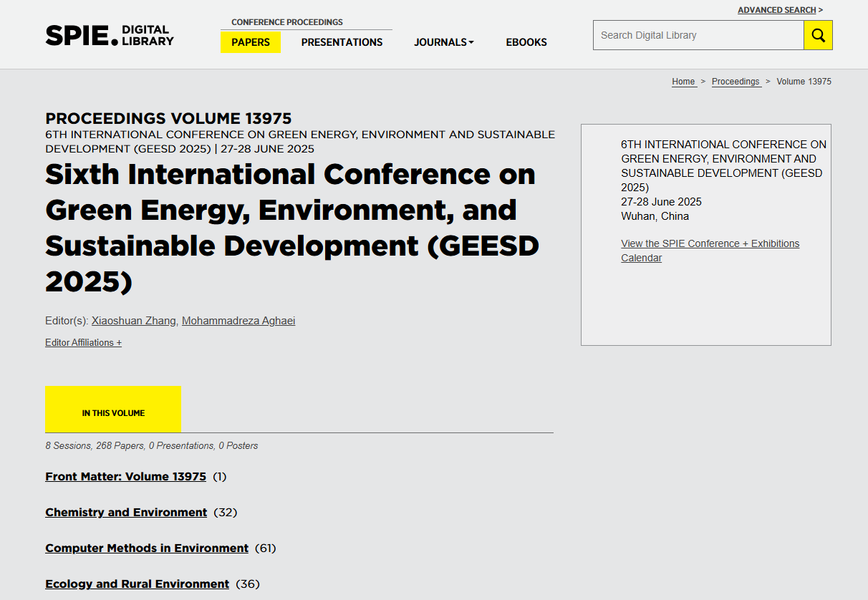Image resolution: width=868 pixels, height=600 pixels.
Task: Expand Editor Affiliations +
Action: tap(83, 342)
